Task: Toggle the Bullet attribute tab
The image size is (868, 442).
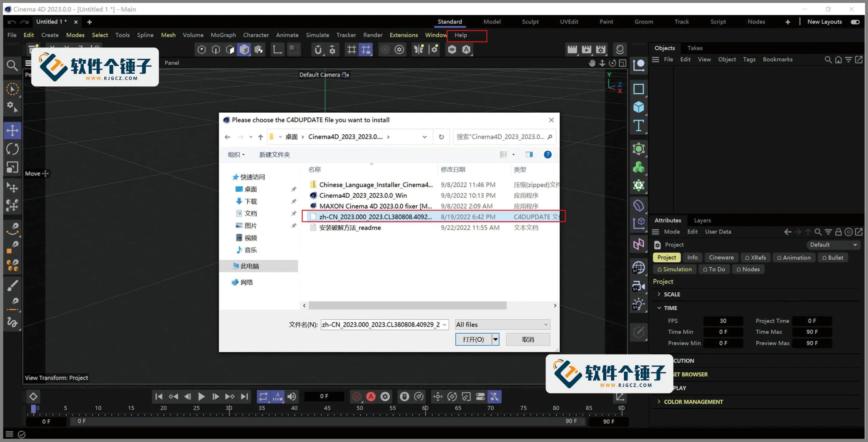Action: point(833,257)
